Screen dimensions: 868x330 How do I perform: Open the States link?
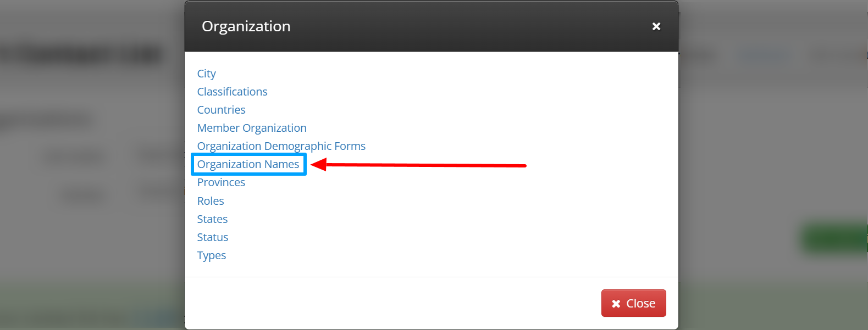click(212, 219)
